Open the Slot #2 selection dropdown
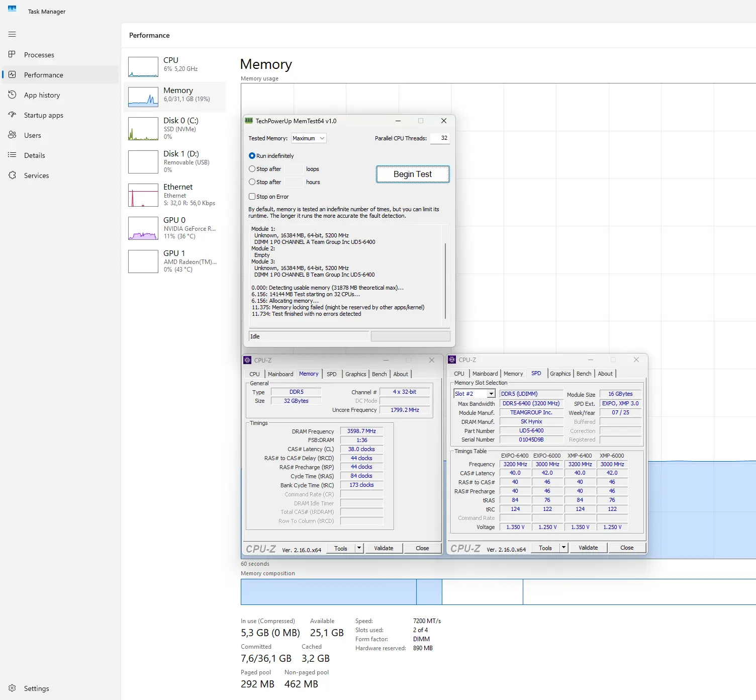This screenshot has height=700, width=756. pyautogui.click(x=491, y=394)
